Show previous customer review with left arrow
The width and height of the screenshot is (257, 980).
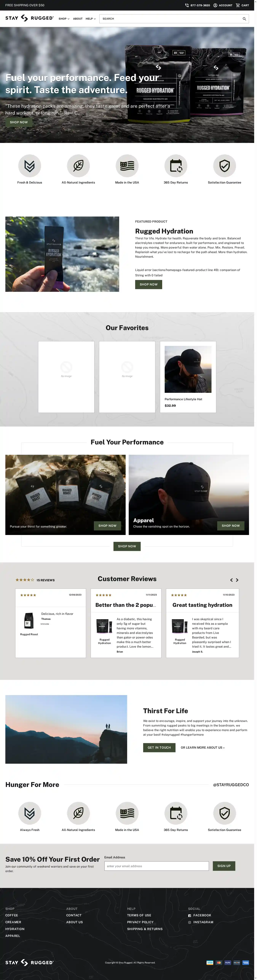pyautogui.click(x=231, y=580)
